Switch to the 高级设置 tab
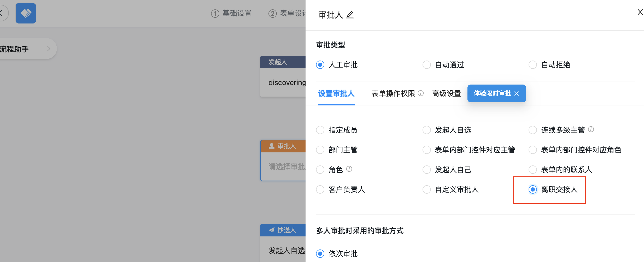Screen dimensions: 644x262 446,93
